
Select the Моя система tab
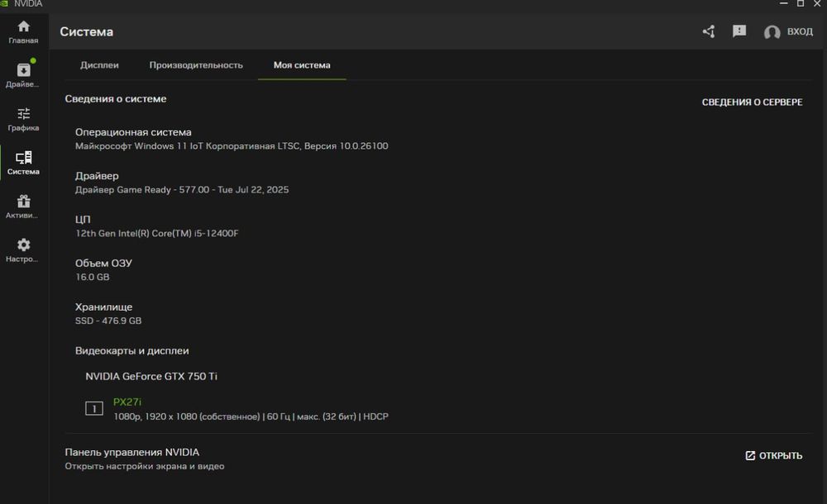[302, 65]
